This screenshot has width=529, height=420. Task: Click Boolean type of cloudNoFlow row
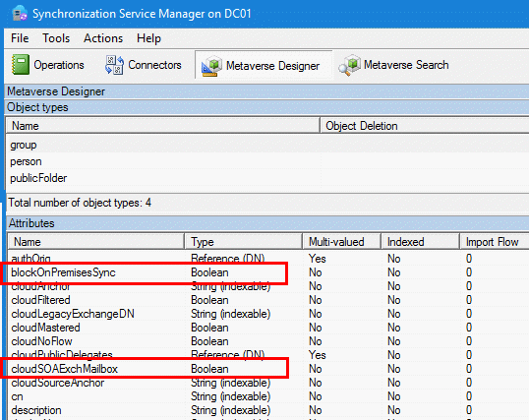(209, 341)
